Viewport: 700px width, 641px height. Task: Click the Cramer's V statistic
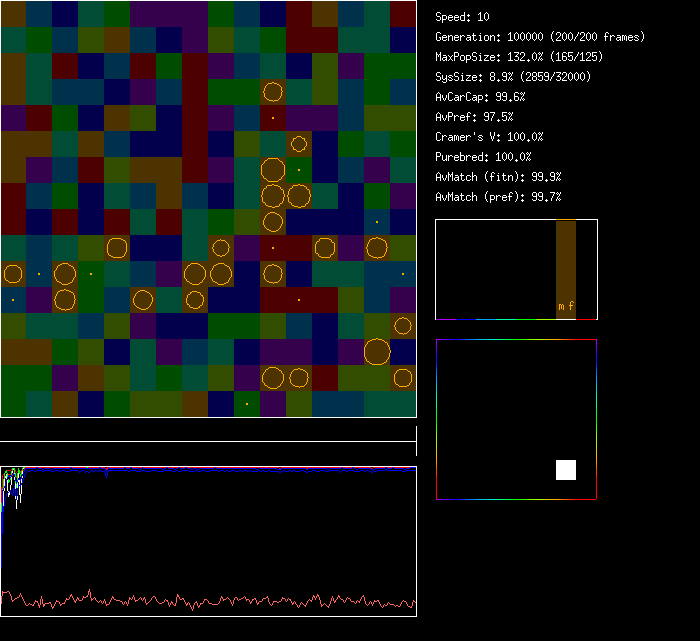(489, 137)
